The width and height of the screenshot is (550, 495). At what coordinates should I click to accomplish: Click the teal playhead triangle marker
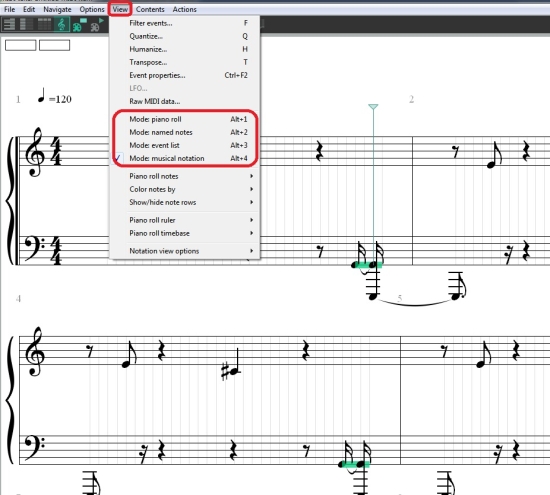click(373, 106)
